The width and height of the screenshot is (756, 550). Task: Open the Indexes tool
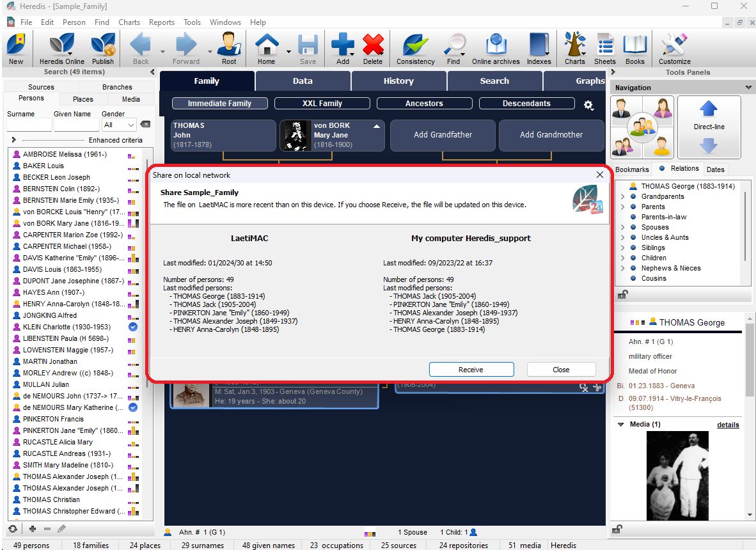(539, 49)
